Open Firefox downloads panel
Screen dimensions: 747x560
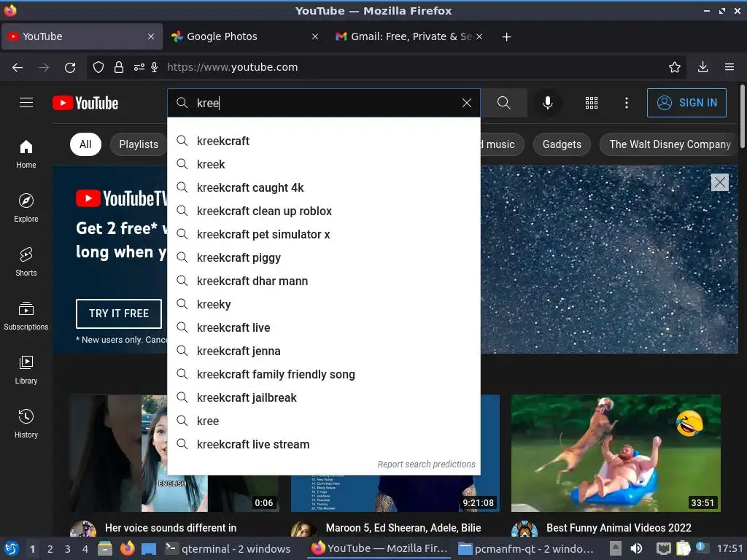(x=703, y=67)
